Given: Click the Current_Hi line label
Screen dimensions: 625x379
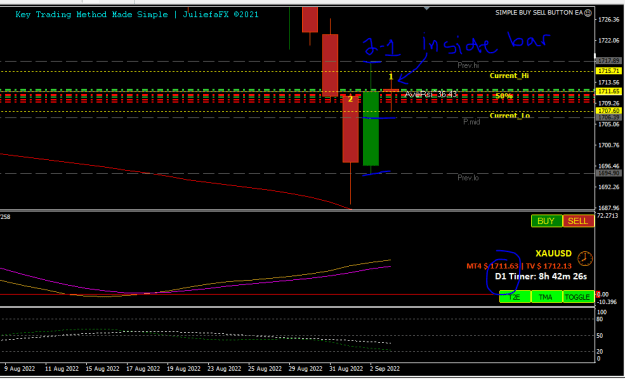Looking at the screenshot, I should 509,76.
